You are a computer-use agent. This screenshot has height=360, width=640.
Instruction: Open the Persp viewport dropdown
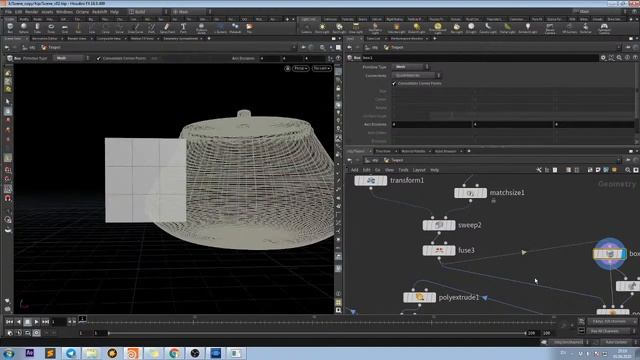tap(300, 68)
